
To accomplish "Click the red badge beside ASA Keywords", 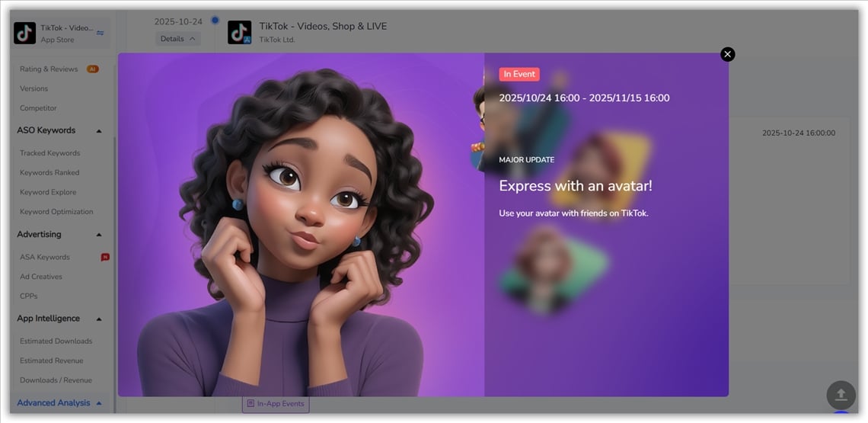I will pos(105,258).
